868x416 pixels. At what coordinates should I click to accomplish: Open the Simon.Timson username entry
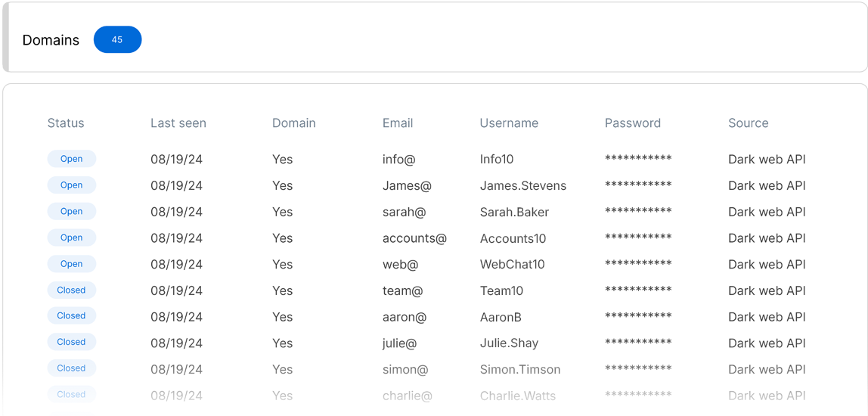click(520, 370)
